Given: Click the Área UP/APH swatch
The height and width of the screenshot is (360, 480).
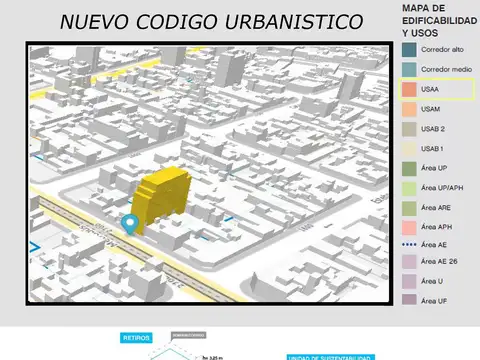Looking at the screenshot, I should click(409, 188).
